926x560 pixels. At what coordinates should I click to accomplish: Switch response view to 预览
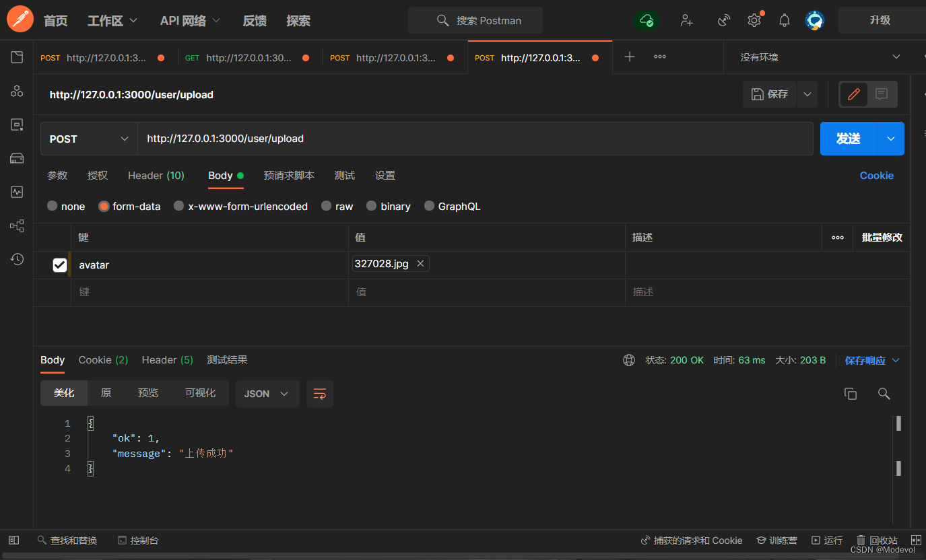148,393
